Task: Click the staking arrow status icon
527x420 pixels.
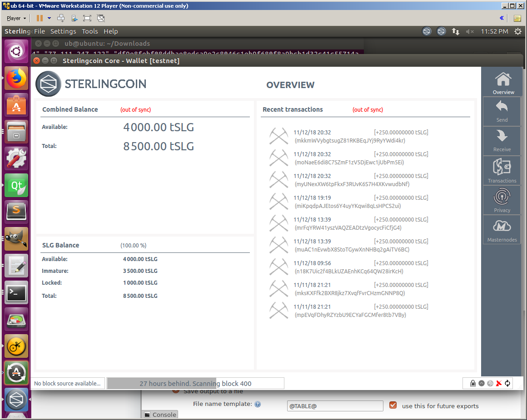Action: pos(481,383)
